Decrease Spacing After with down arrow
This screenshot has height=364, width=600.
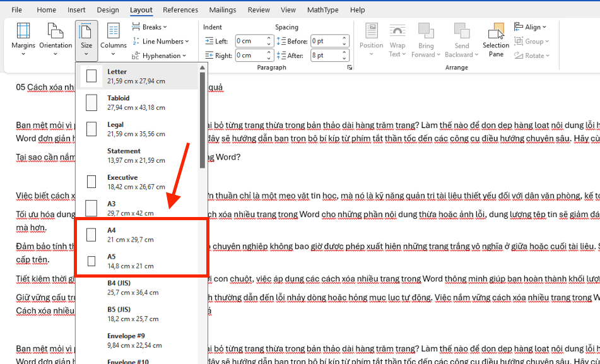[344, 58]
